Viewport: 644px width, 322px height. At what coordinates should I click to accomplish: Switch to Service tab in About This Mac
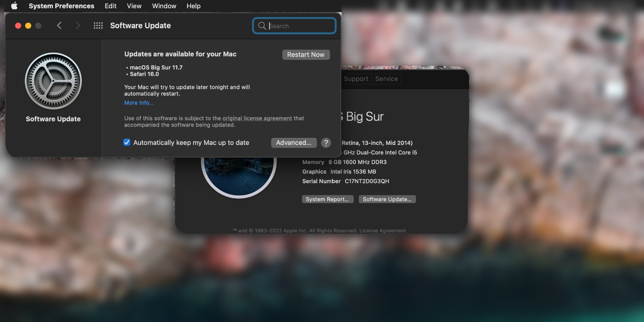click(x=386, y=79)
